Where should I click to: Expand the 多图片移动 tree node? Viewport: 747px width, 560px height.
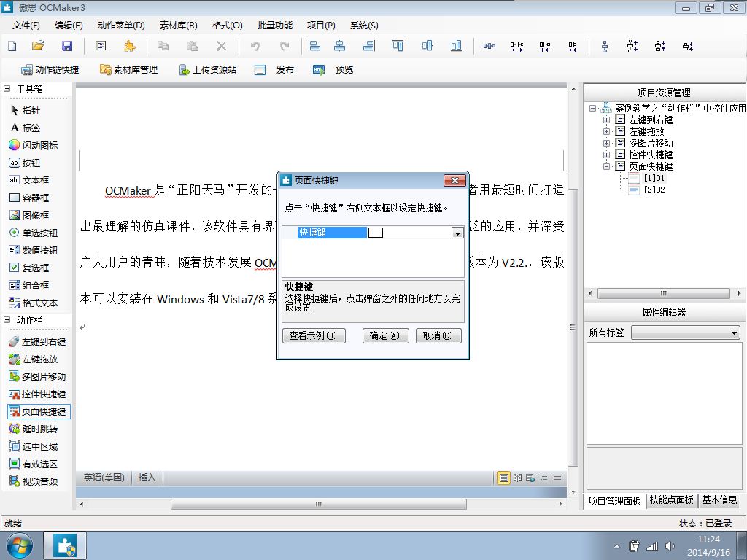coord(606,143)
